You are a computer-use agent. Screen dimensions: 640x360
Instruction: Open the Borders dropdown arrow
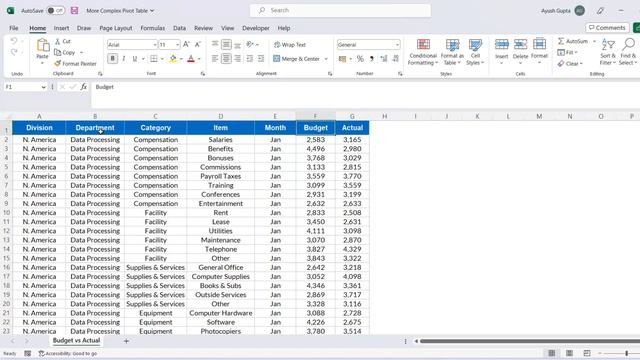click(x=162, y=59)
